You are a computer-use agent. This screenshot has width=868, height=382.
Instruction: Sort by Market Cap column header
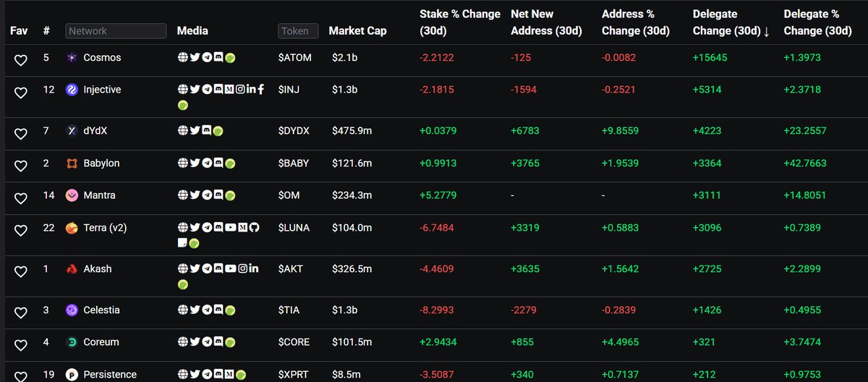click(x=357, y=31)
